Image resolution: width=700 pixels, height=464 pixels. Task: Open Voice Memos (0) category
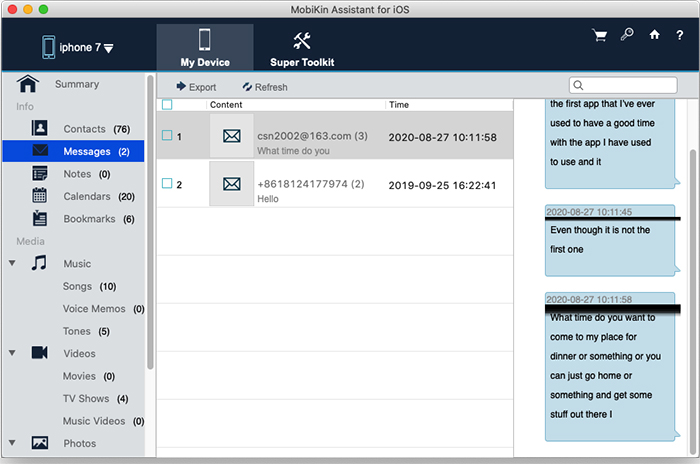[x=103, y=309]
